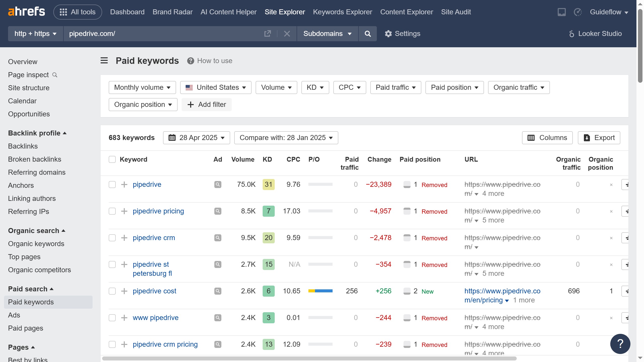Open the help question mark bubble
The image size is (644, 362).
pos(620,344)
